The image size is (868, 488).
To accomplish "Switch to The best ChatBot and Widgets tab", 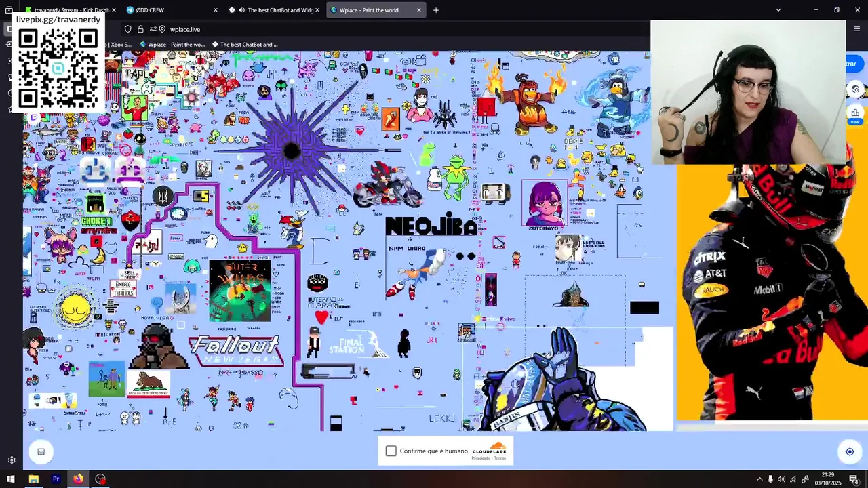I will pos(275,10).
